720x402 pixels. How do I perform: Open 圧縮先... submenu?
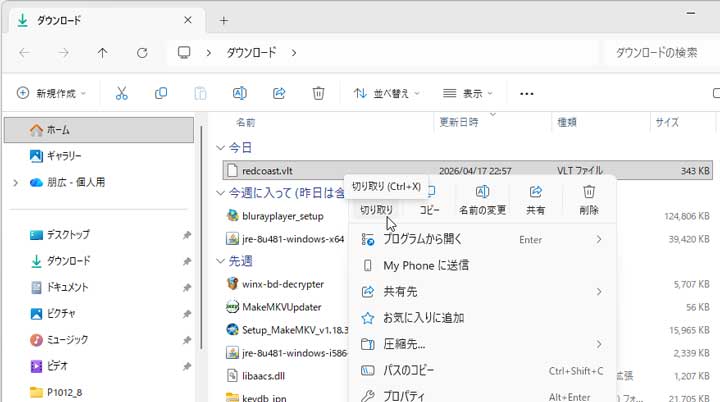pos(482,344)
